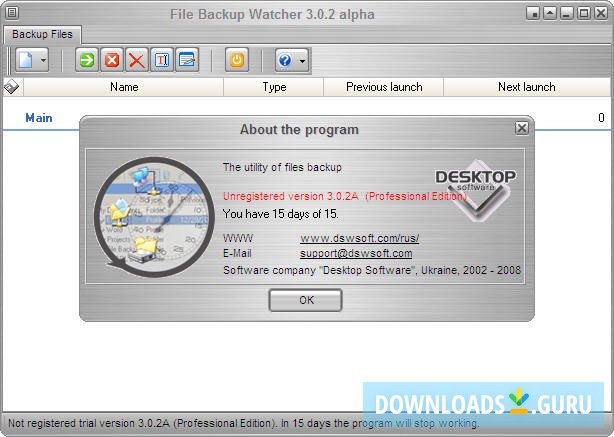Image resolution: width=614 pixels, height=437 pixels.
Task: Click 'The utility of files backup' text
Action: tap(282, 167)
